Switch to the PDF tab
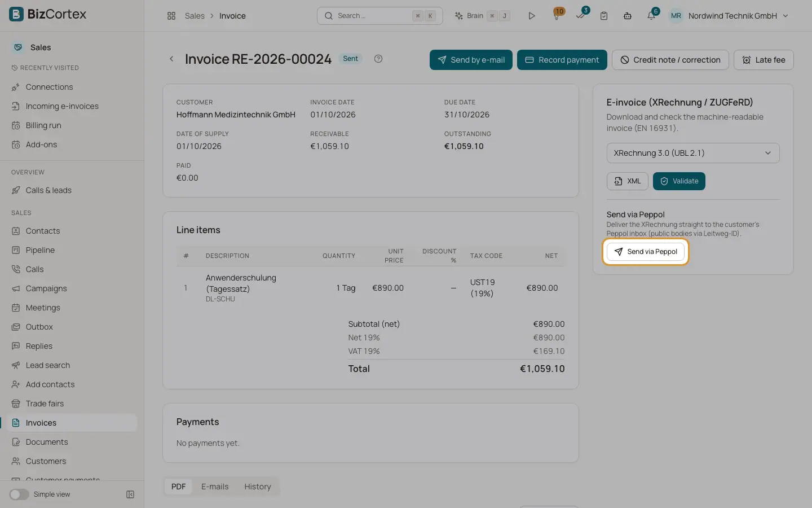812x508 pixels. click(x=178, y=487)
